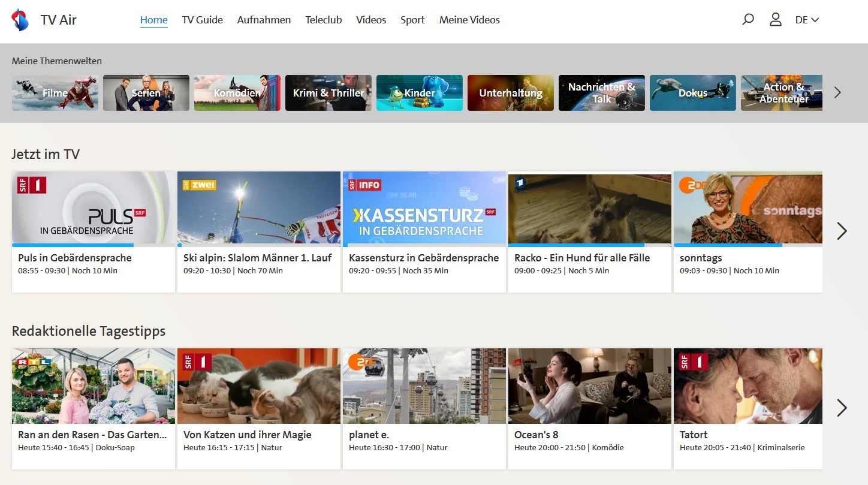This screenshot has width=868, height=485.
Task: Show more theme worlds with right arrow
Action: [837, 93]
